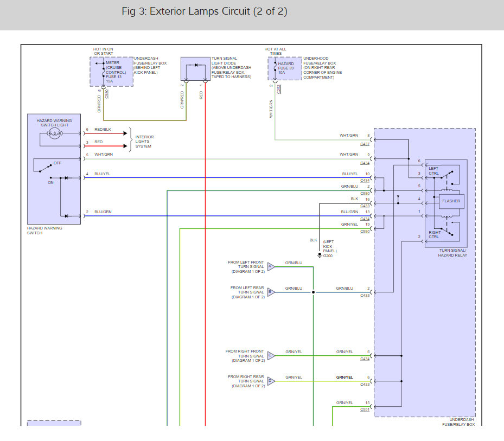Screen dimensions: 504x441
Task: Click the LEFT KICK PANEL ground location text
Action: point(330,246)
